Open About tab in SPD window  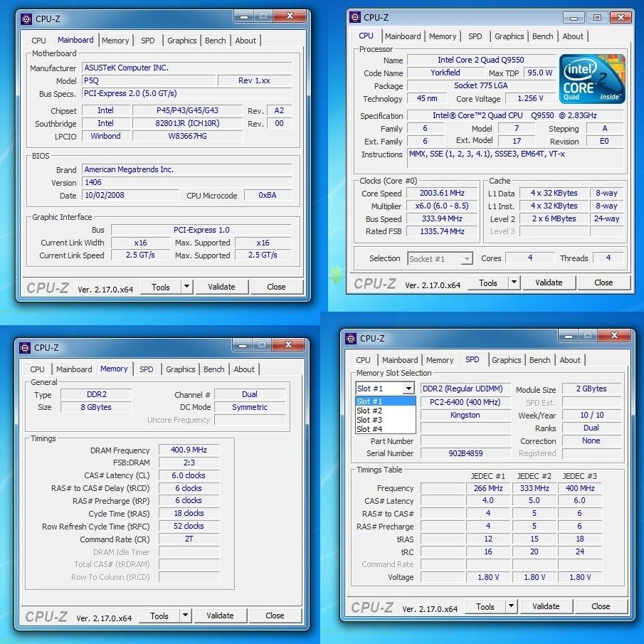pos(570,360)
